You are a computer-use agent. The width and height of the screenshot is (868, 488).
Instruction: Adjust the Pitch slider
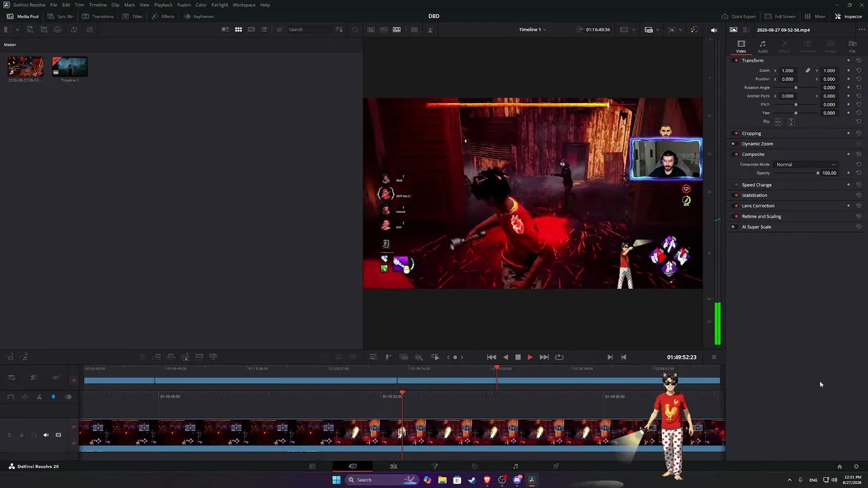795,104
